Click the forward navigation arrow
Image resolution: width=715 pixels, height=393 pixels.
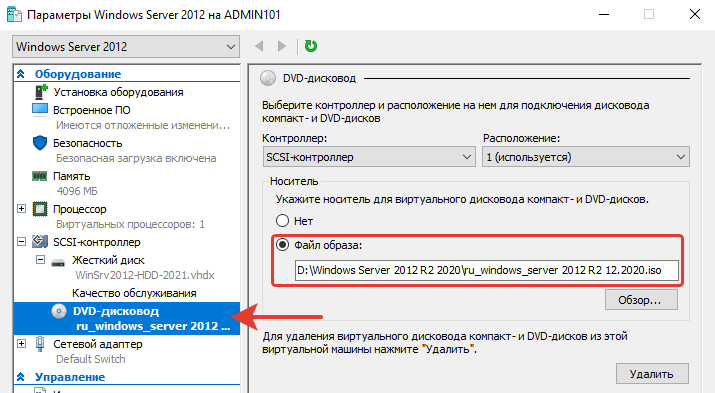[282, 46]
